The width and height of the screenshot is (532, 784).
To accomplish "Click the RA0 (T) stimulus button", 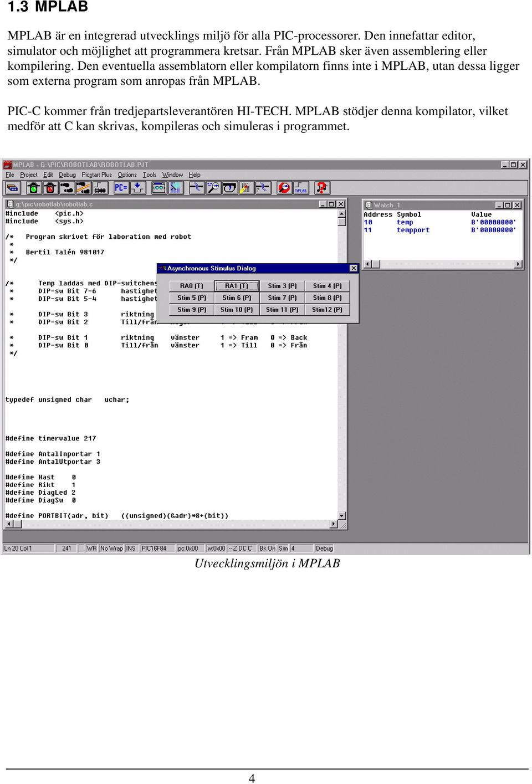I will tap(192, 286).
